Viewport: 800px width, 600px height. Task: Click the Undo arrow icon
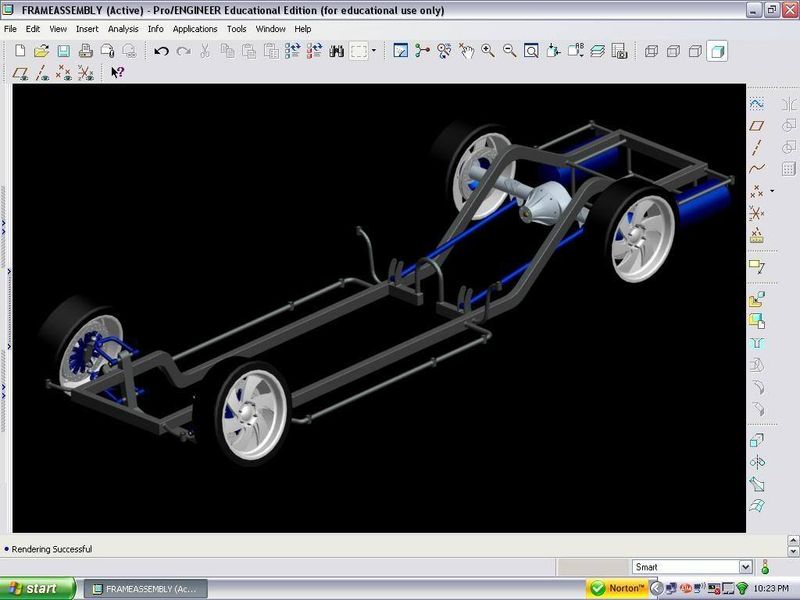161,51
